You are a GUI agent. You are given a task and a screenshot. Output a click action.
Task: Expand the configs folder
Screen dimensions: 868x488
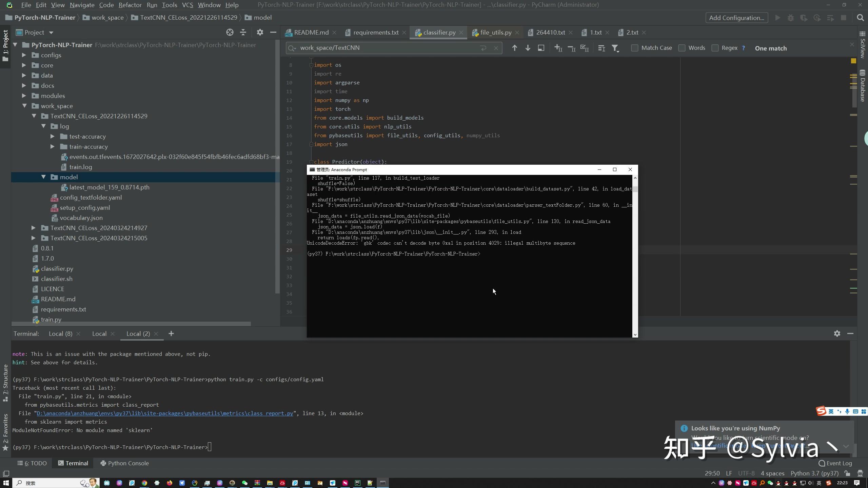click(23, 55)
